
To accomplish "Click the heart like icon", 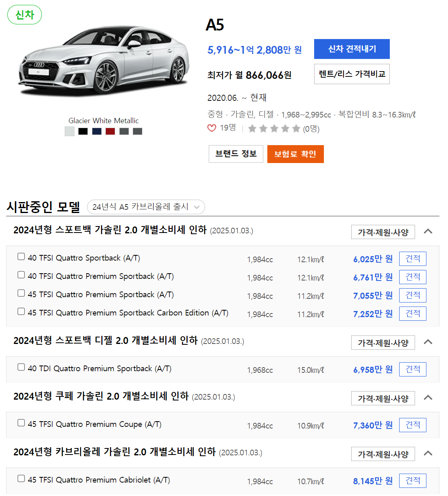I will coord(212,128).
